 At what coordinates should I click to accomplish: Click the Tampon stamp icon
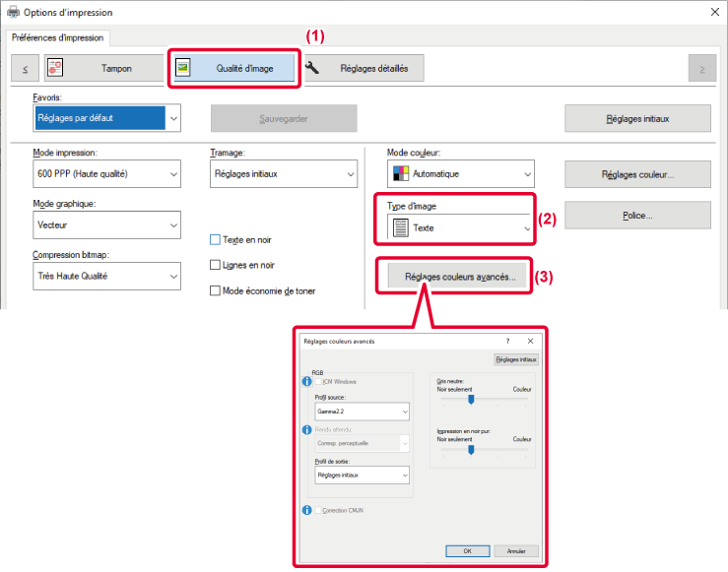coord(55,69)
